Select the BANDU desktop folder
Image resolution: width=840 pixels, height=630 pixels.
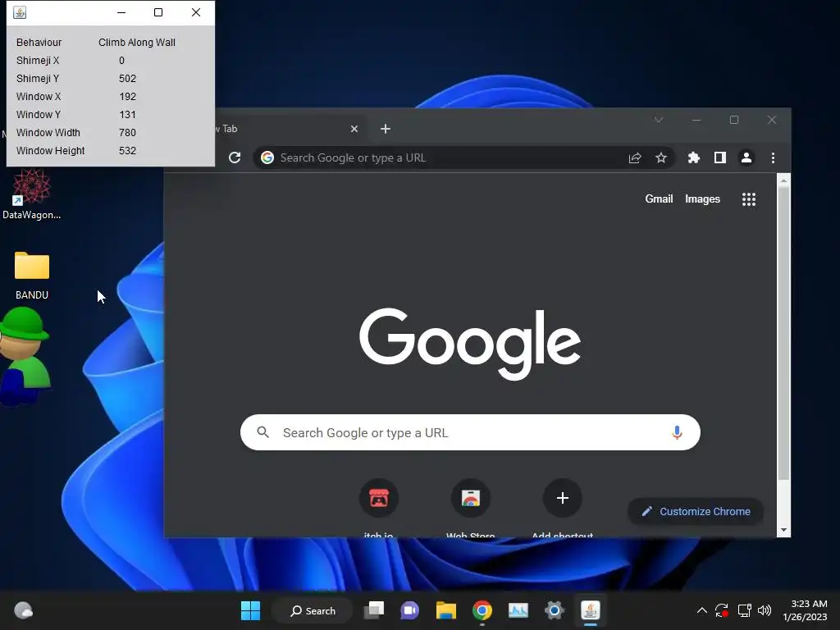[32, 276]
